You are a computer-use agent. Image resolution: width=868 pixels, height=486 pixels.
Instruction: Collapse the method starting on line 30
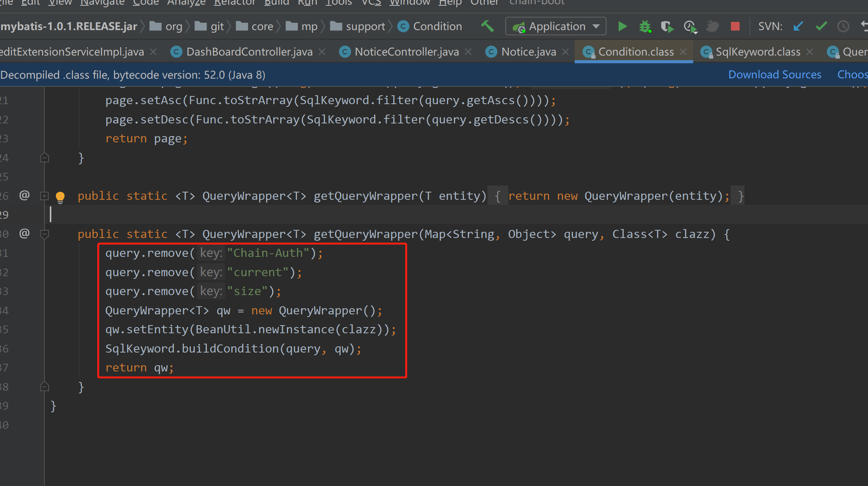(x=44, y=234)
